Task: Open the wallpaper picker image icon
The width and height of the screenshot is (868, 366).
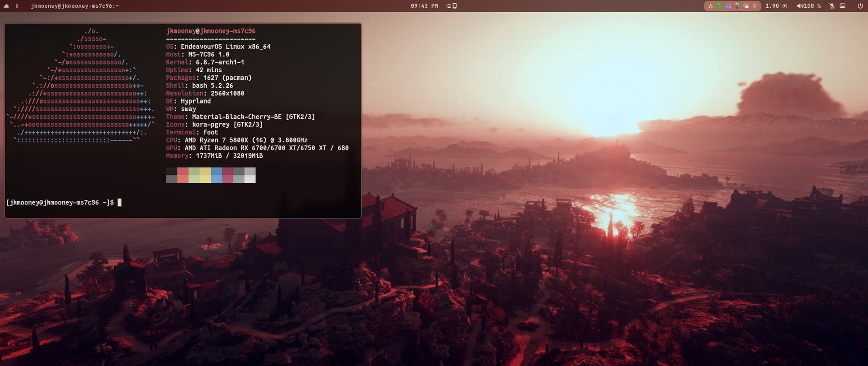Action: click(842, 6)
